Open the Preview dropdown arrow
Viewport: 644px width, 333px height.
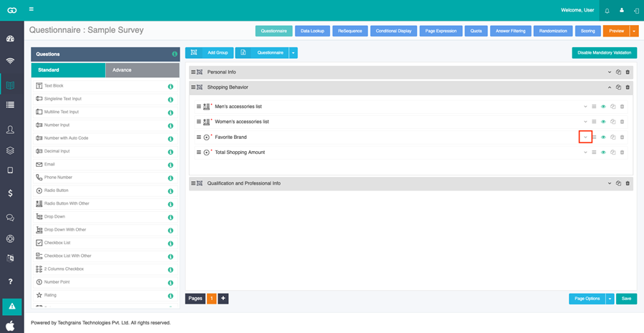(635, 31)
